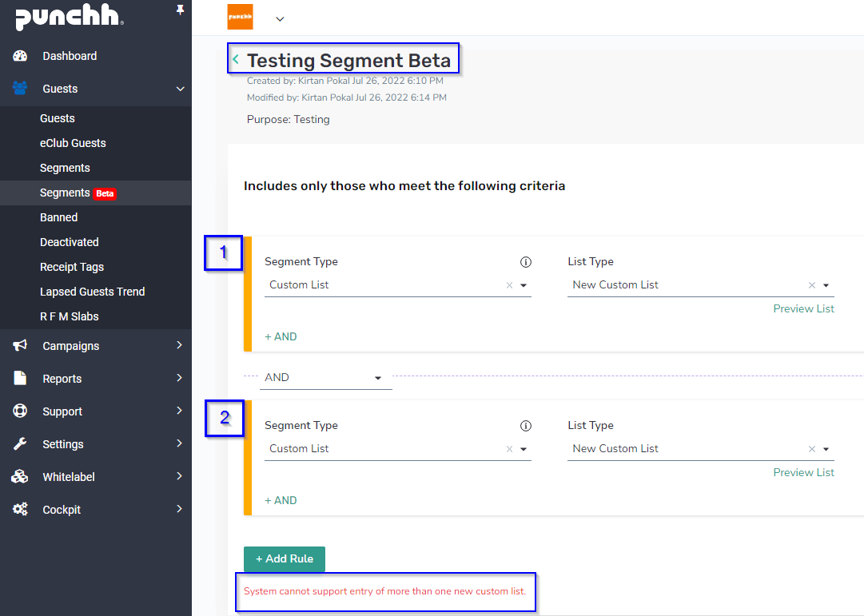The image size is (864, 616).
Task: Select Segments Beta in the sidebar
Action: (77, 193)
